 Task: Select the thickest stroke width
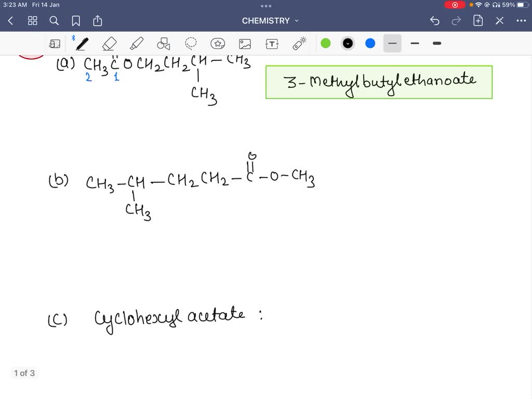(x=436, y=43)
